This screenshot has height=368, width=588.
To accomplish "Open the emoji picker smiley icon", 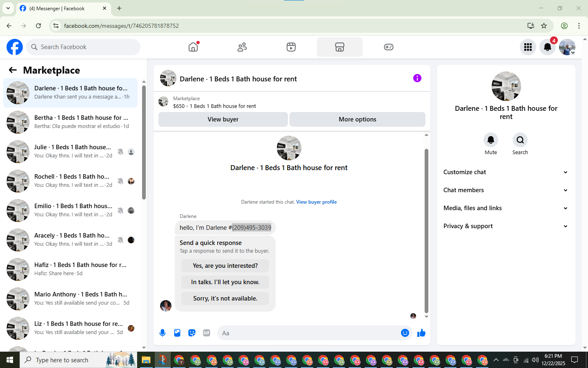I will (405, 333).
